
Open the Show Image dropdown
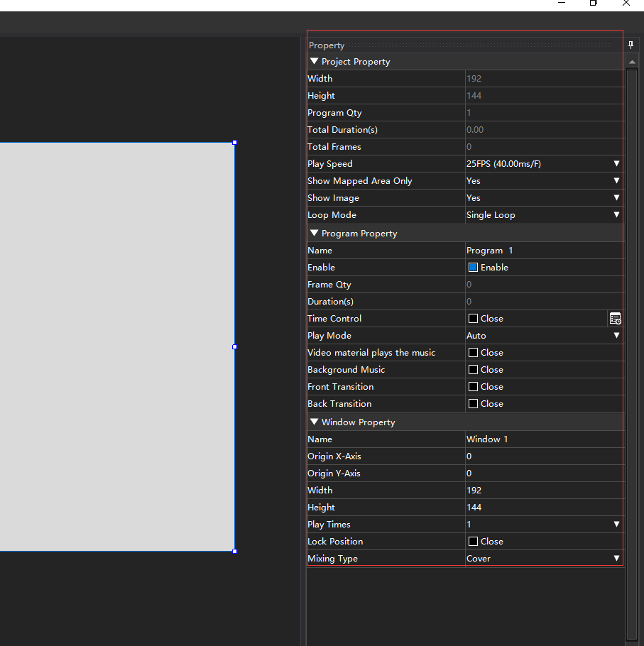pos(616,198)
